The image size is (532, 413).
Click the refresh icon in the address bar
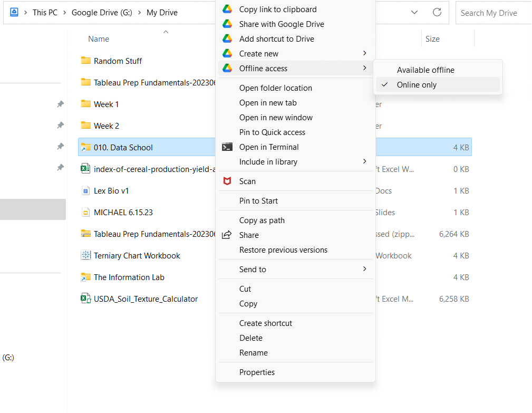pos(437,13)
